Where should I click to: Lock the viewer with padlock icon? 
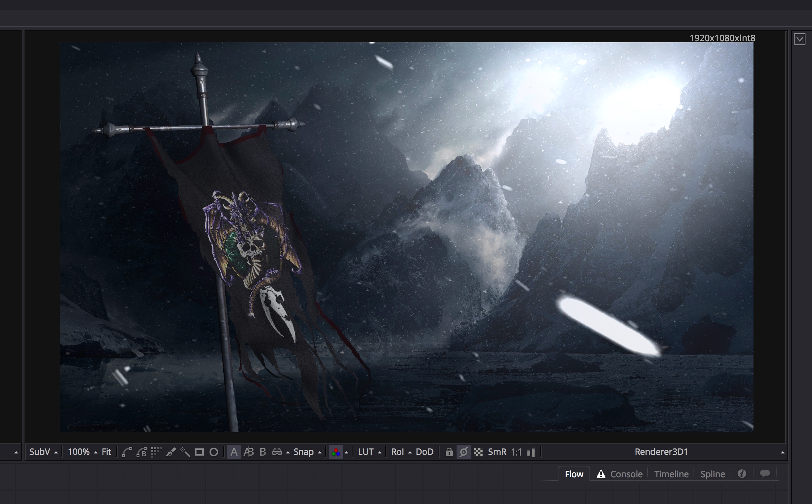[x=449, y=452]
